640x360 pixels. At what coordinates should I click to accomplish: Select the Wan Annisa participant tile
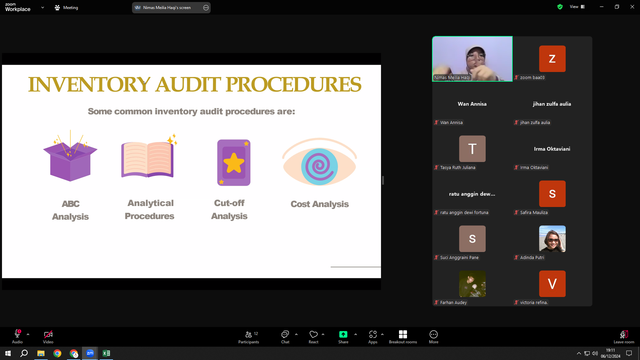(472, 104)
